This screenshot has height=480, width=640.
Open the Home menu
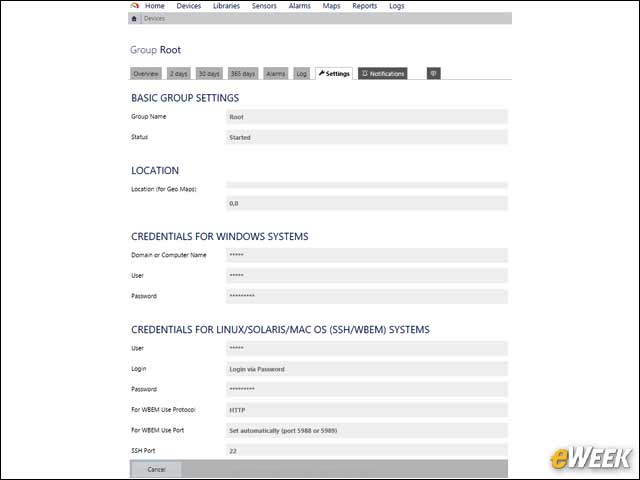[155, 6]
